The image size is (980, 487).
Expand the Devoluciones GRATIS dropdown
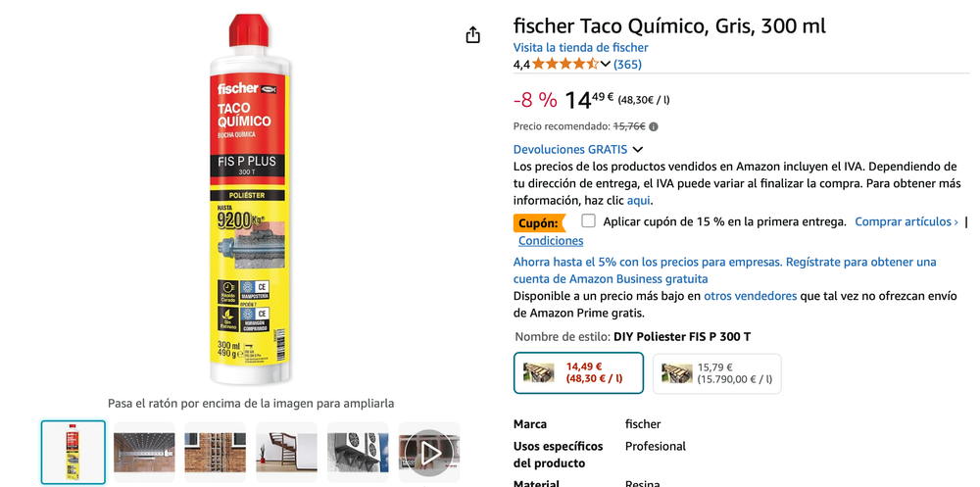tap(638, 149)
